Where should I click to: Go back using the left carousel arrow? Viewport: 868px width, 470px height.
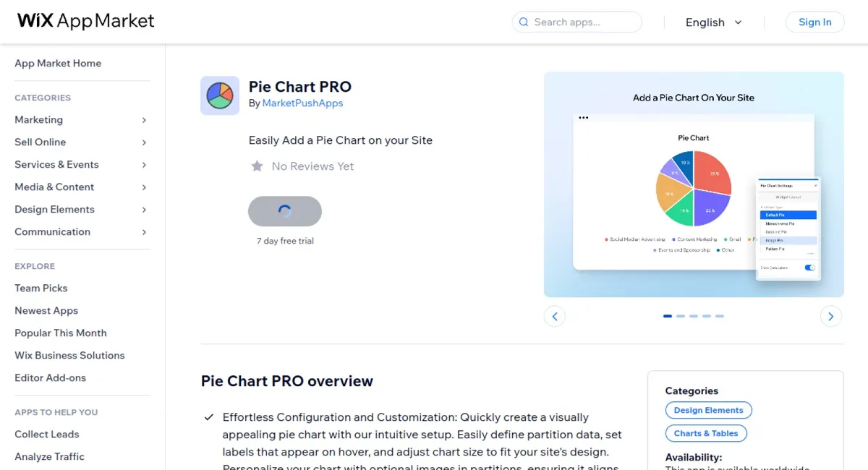point(556,316)
